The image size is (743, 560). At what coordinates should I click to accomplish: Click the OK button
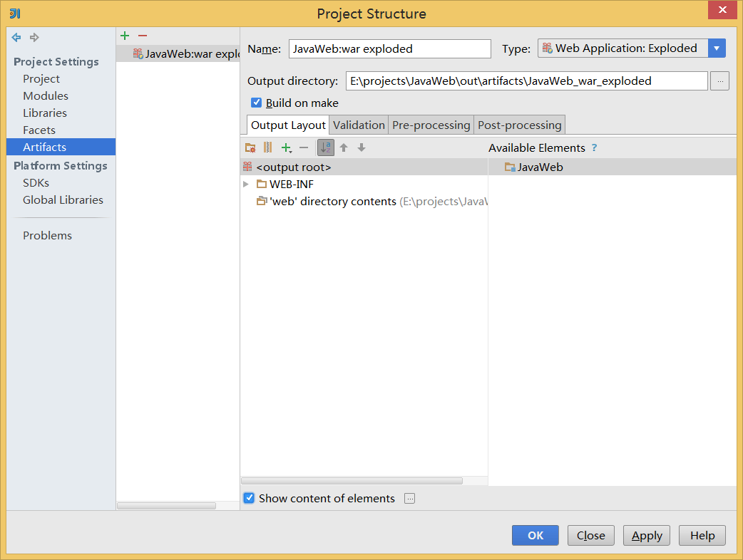(536, 536)
